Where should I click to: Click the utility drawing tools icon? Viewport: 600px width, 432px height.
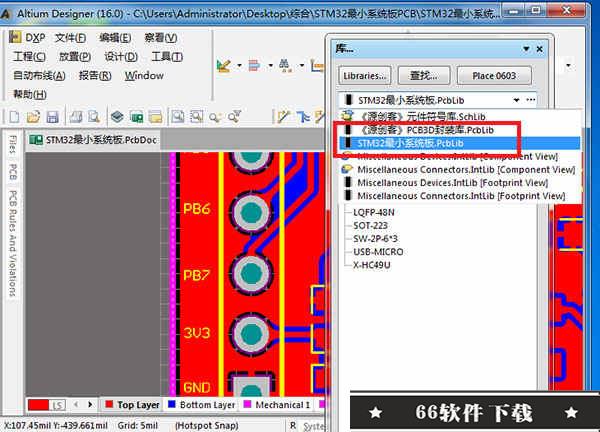coord(223,66)
